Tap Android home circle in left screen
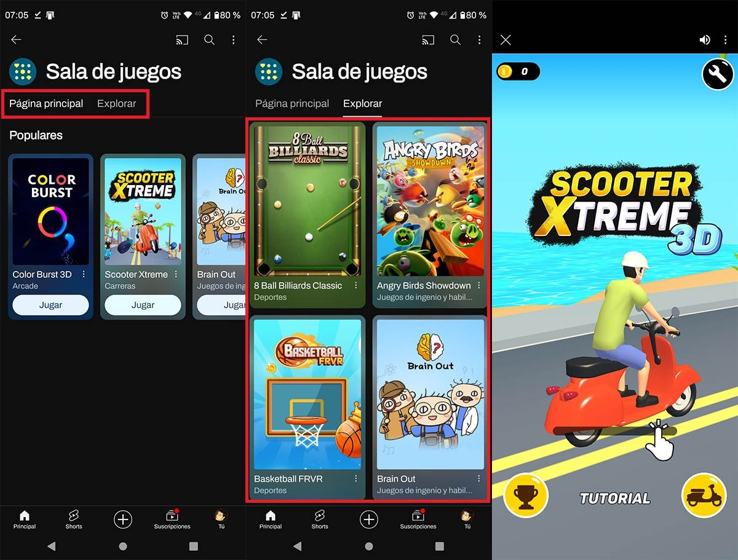 [x=123, y=546]
